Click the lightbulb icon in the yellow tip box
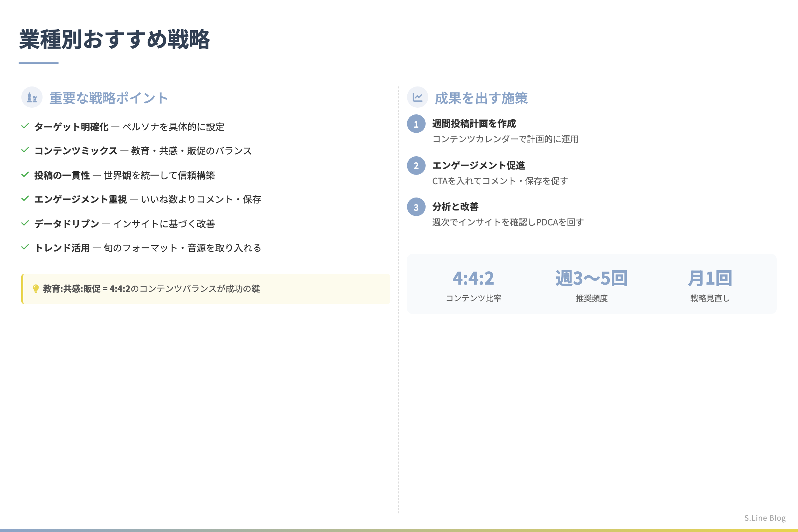The image size is (798, 532). [36, 289]
